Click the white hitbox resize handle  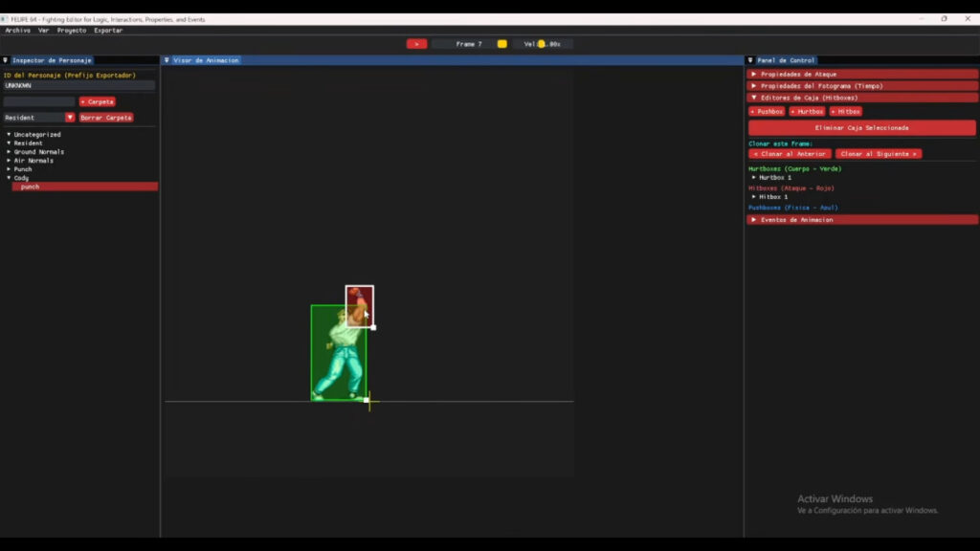click(x=373, y=327)
